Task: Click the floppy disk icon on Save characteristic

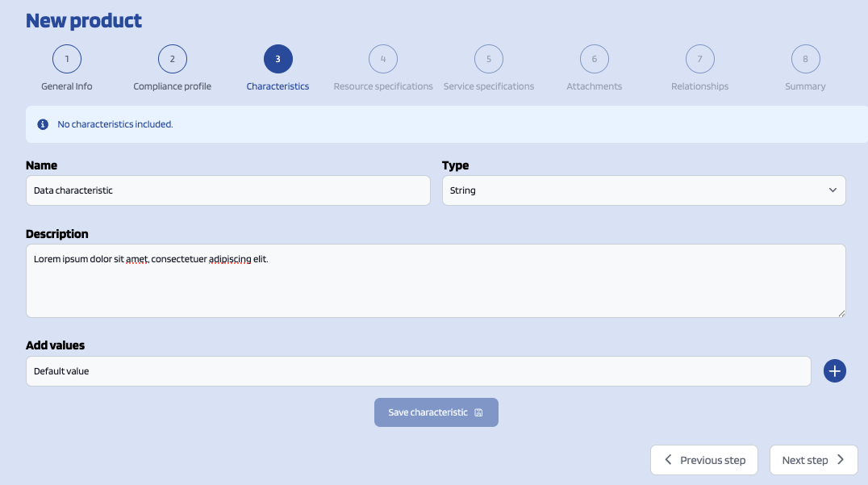Action: [478, 412]
